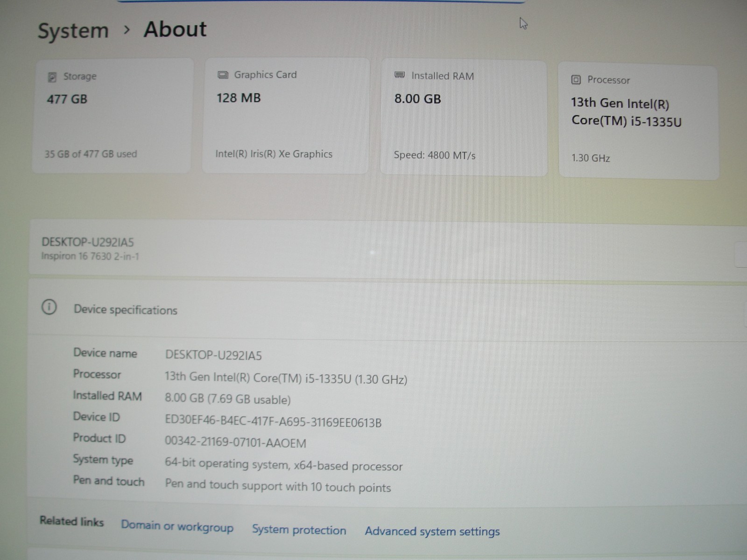The height and width of the screenshot is (560, 747).
Task: Open the Installed RAM 8.00 GB card
Action: coord(464,118)
